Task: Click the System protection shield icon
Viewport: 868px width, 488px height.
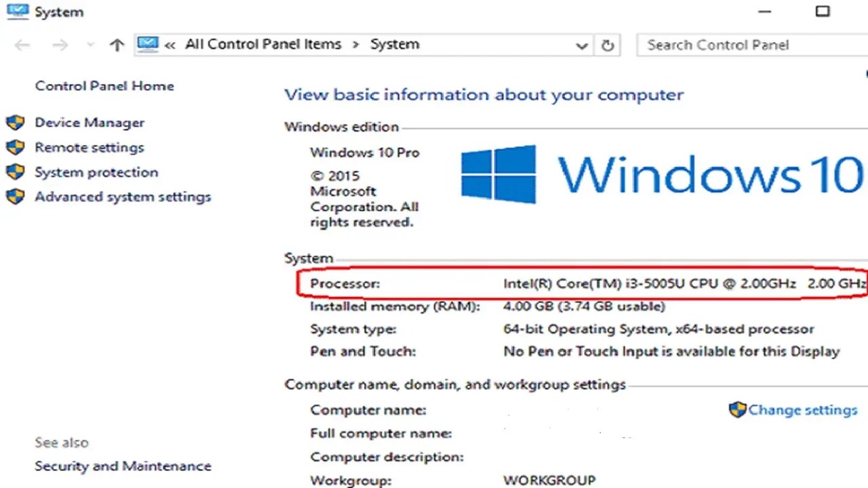Action: tap(16, 172)
